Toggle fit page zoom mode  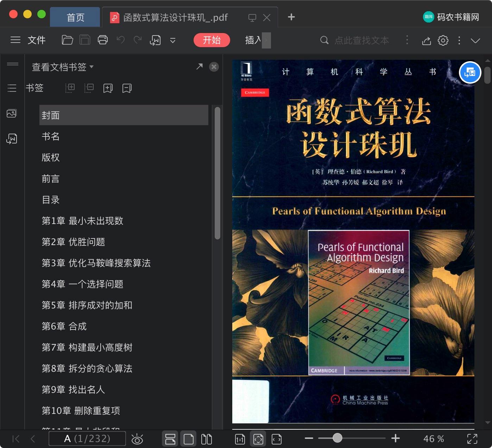tap(258, 439)
